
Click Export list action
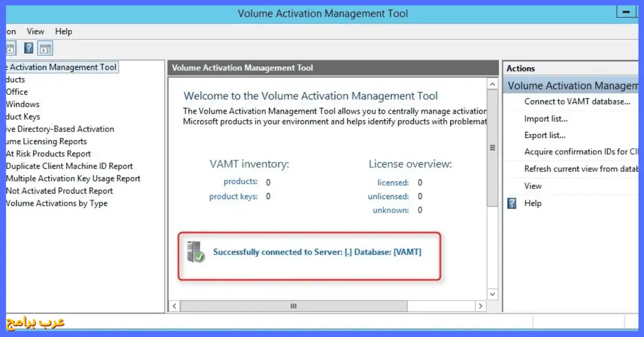(545, 135)
